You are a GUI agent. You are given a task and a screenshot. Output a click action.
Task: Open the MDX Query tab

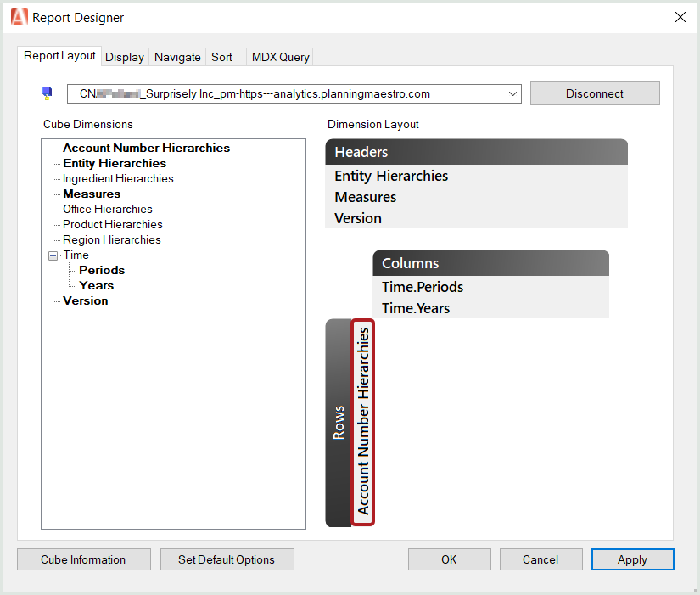pyautogui.click(x=280, y=57)
